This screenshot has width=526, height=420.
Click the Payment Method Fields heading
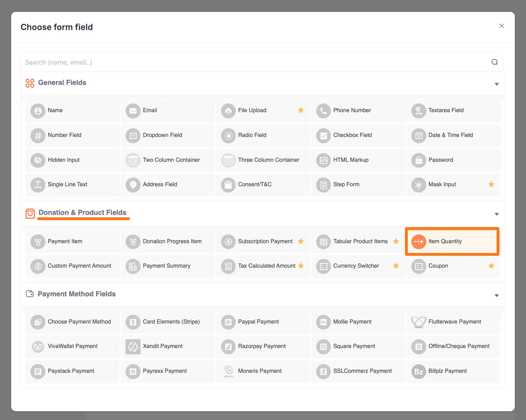[76, 294]
